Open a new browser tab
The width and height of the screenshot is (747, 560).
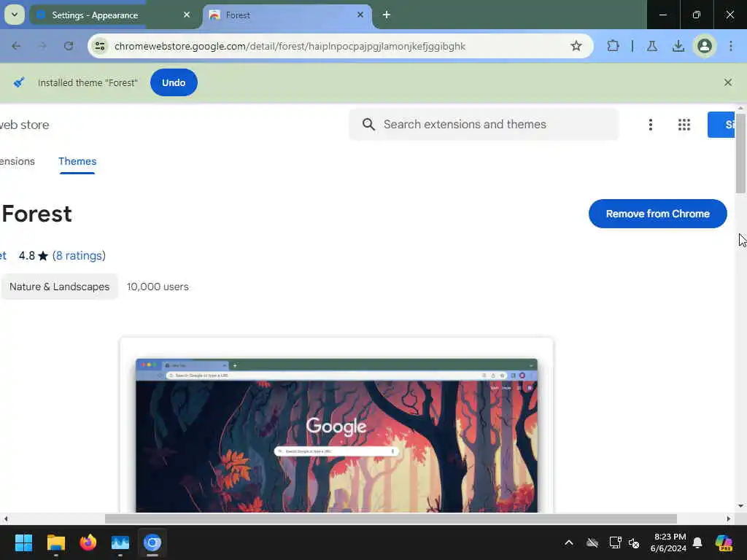[387, 15]
